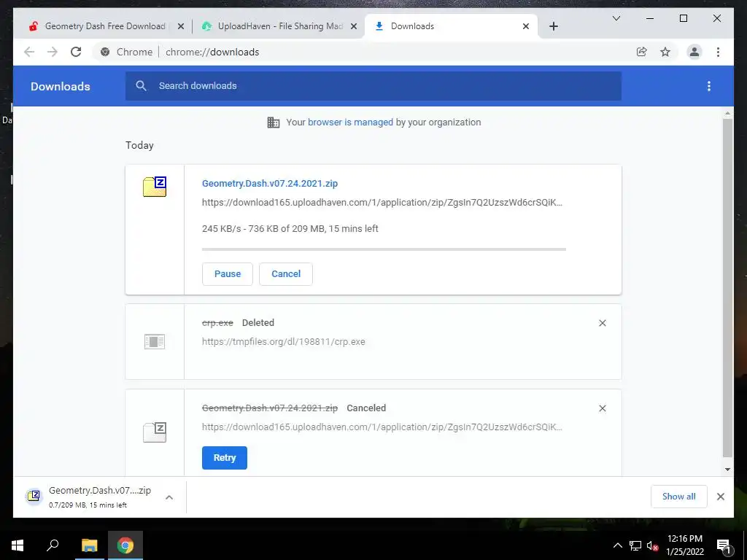Focus the Search downloads field
The image size is (747, 560).
[373, 86]
